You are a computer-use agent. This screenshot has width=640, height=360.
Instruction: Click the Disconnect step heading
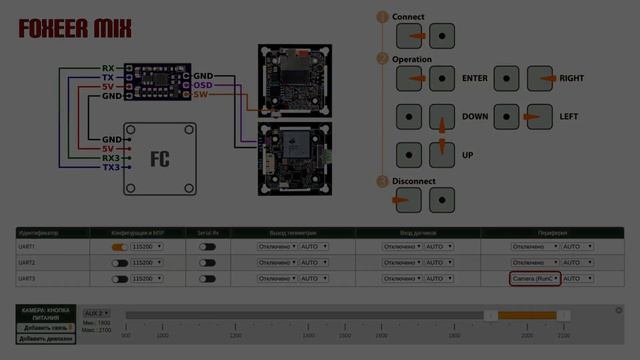(413, 181)
